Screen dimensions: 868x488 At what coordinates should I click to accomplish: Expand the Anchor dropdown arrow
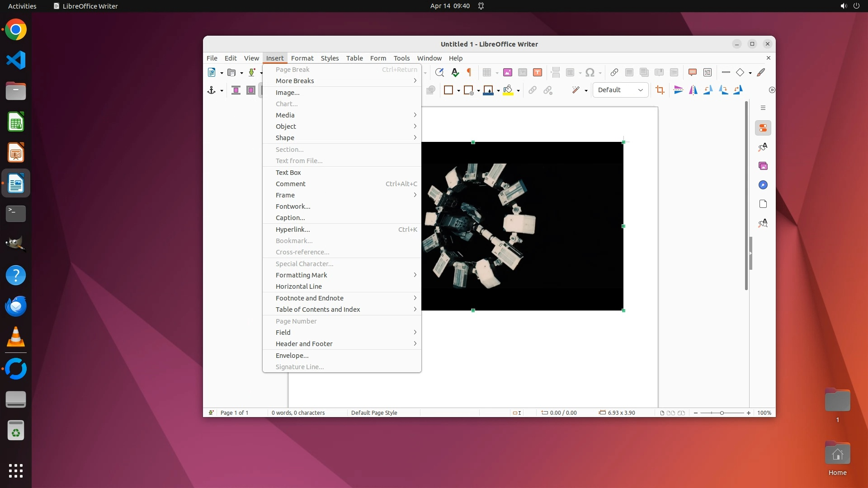click(x=222, y=90)
